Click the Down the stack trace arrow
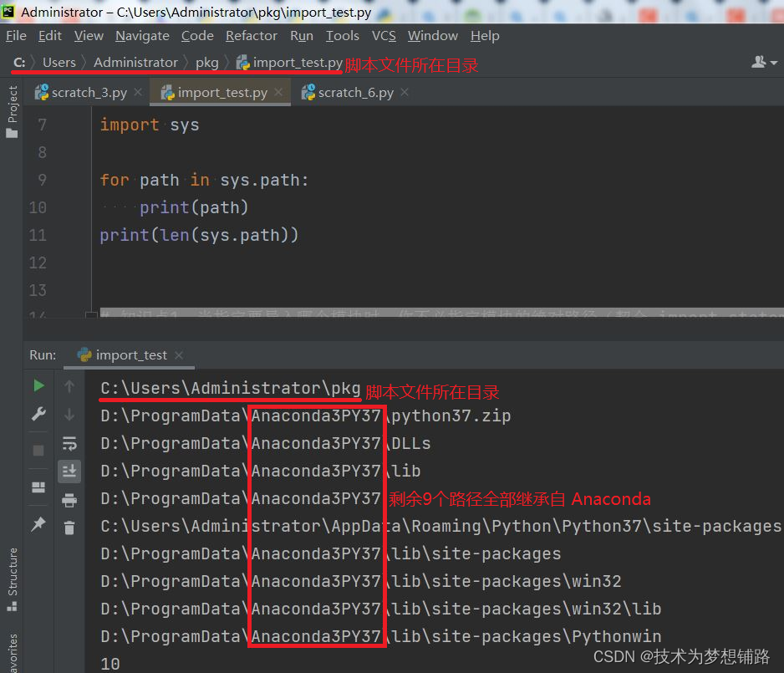This screenshot has width=784, height=673. coord(69,415)
